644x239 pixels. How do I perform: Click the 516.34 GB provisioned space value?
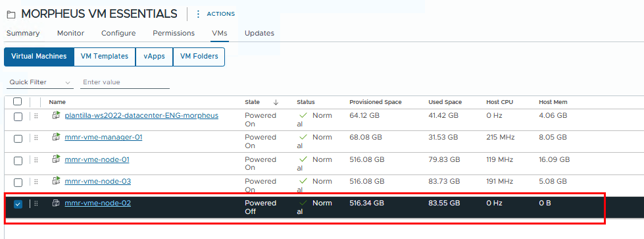click(367, 203)
